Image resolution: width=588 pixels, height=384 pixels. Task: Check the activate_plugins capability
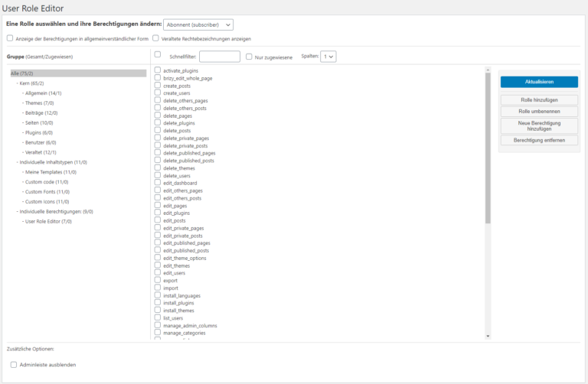pos(158,70)
